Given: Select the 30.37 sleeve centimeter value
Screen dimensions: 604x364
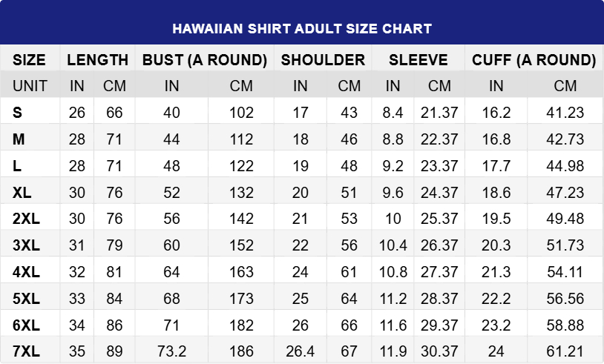Looking at the screenshot, I should click(440, 351).
